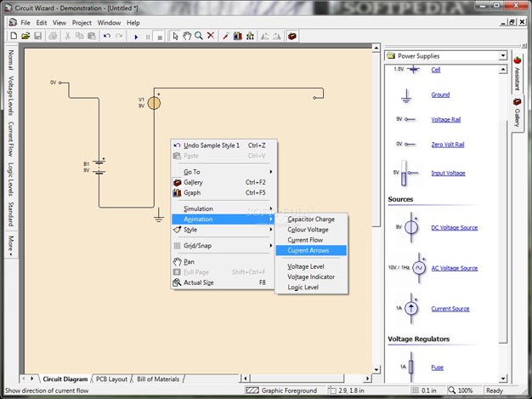
Task: Click the Fuse component link
Action: coord(437,368)
